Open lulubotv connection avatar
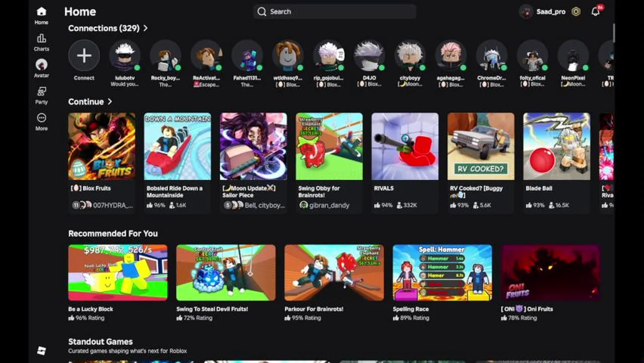The image size is (644, 363). (125, 55)
